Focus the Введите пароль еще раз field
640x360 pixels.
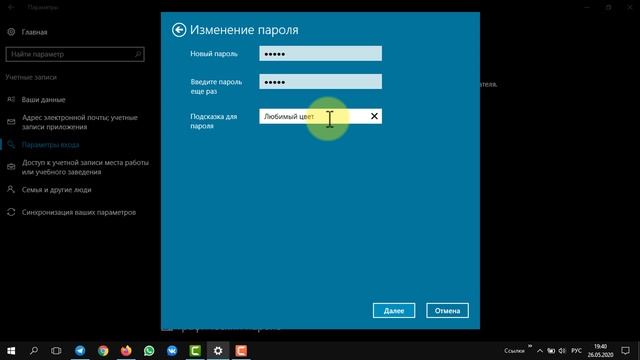pyautogui.click(x=320, y=82)
